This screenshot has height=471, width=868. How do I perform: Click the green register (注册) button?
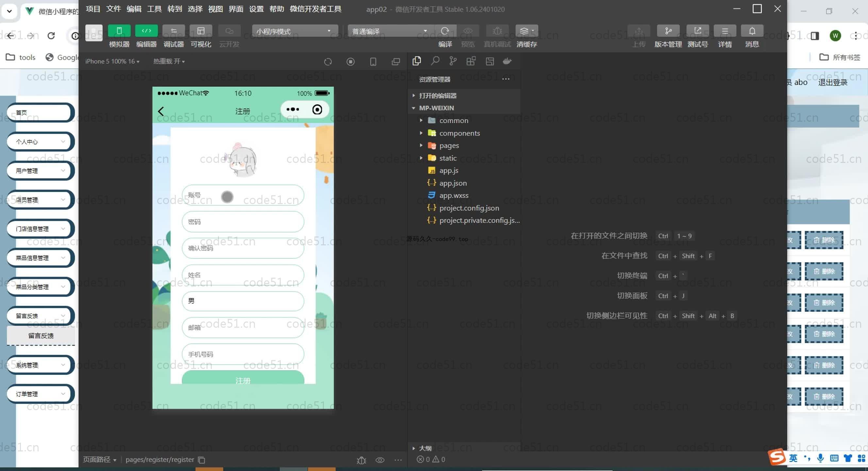[x=243, y=377]
